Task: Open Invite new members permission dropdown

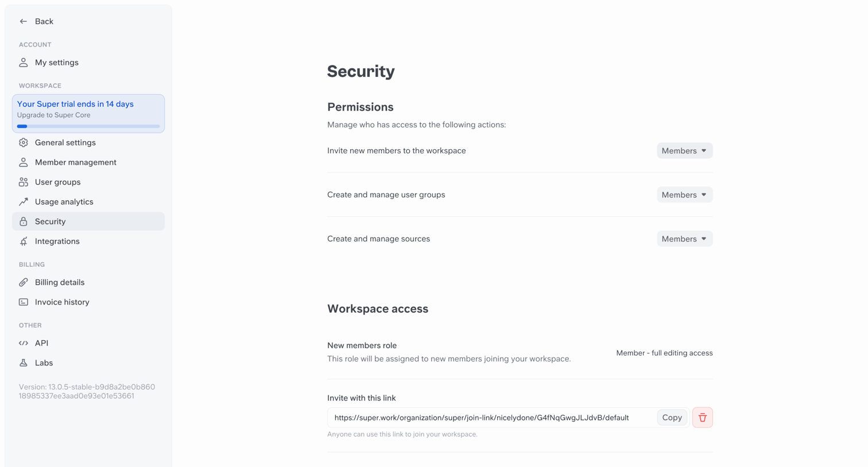Action: pos(684,151)
